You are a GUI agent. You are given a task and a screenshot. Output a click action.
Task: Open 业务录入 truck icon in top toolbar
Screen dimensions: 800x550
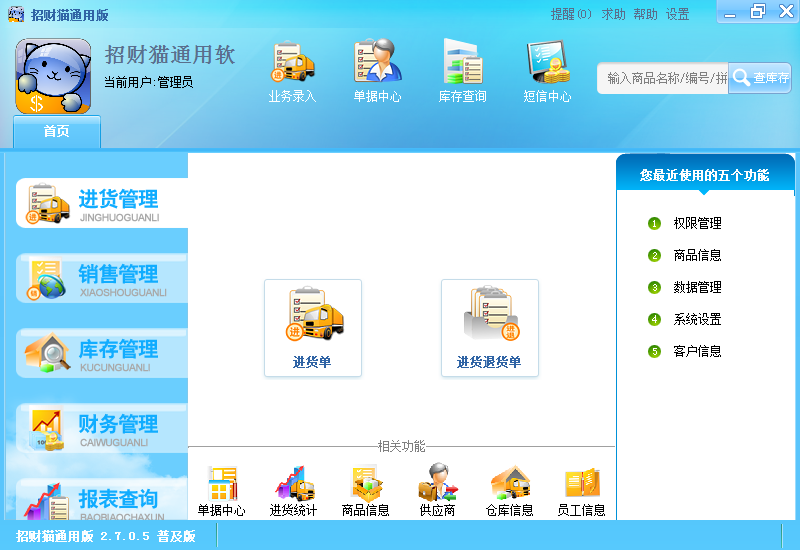click(x=293, y=71)
